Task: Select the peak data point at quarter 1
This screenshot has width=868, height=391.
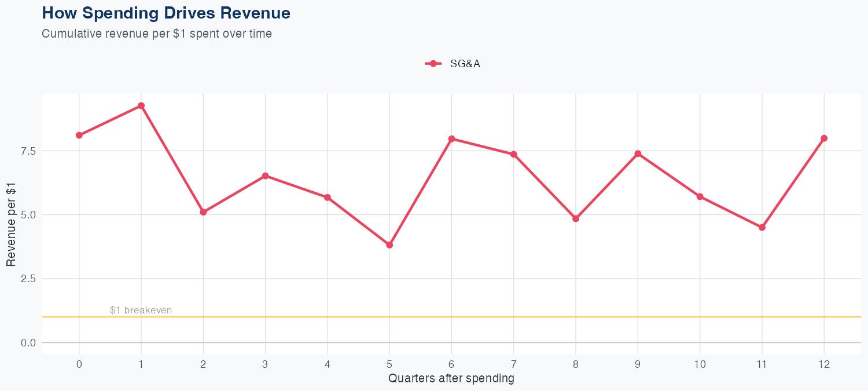Action: click(141, 106)
